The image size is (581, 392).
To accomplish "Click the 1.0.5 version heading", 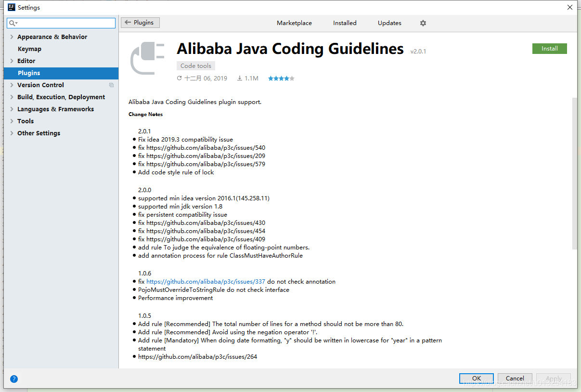I will click(x=144, y=316).
